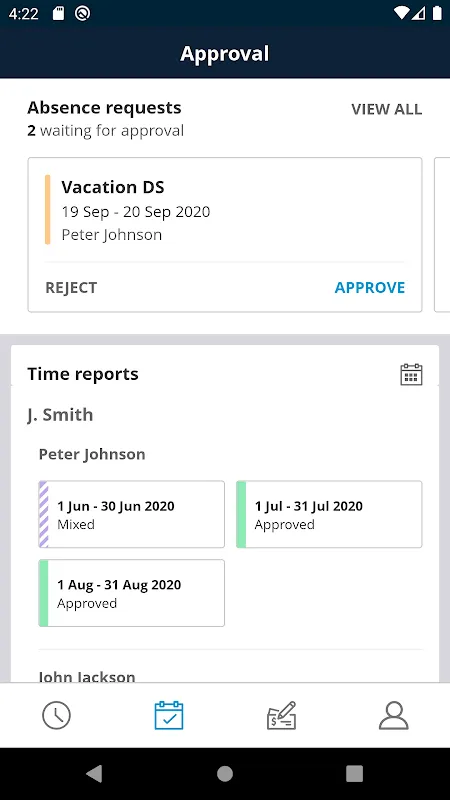The height and width of the screenshot is (800, 450).
Task: Open the 1 Jun - 30 Jun 2020 mixed report
Action: (132, 514)
